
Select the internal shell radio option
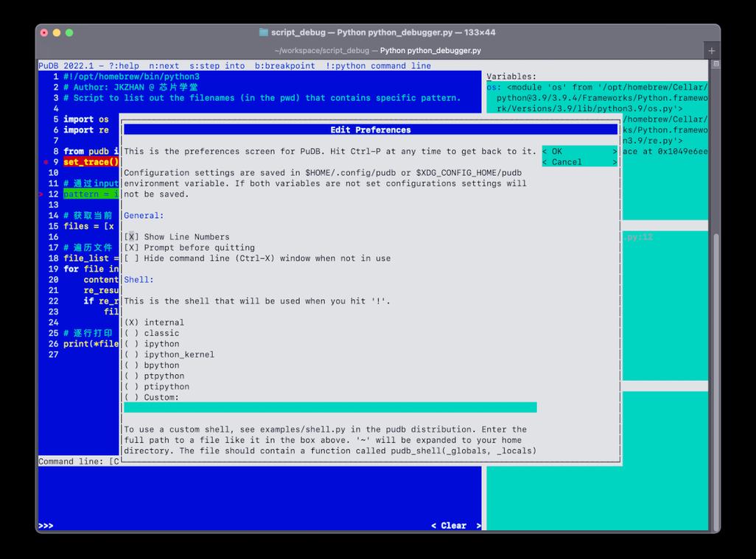131,323
